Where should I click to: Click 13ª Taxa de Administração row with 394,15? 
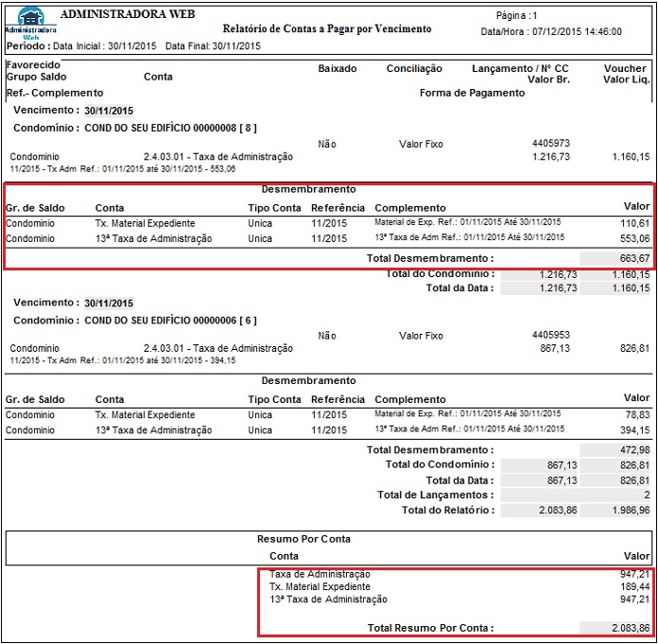click(328, 430)
